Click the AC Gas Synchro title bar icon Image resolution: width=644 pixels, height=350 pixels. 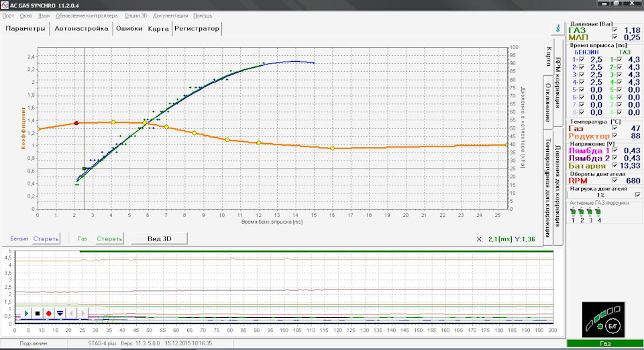(x=5, y=5)
